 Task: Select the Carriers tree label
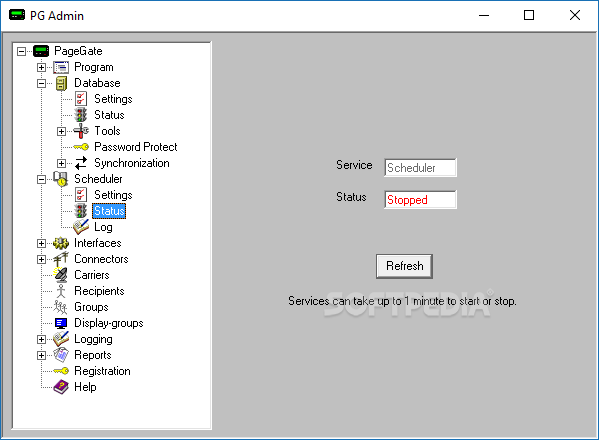(x=92, y=275)
